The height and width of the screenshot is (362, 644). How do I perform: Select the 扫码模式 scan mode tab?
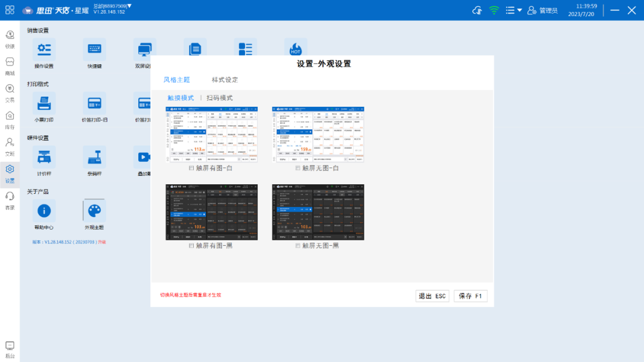coord(219,98)
